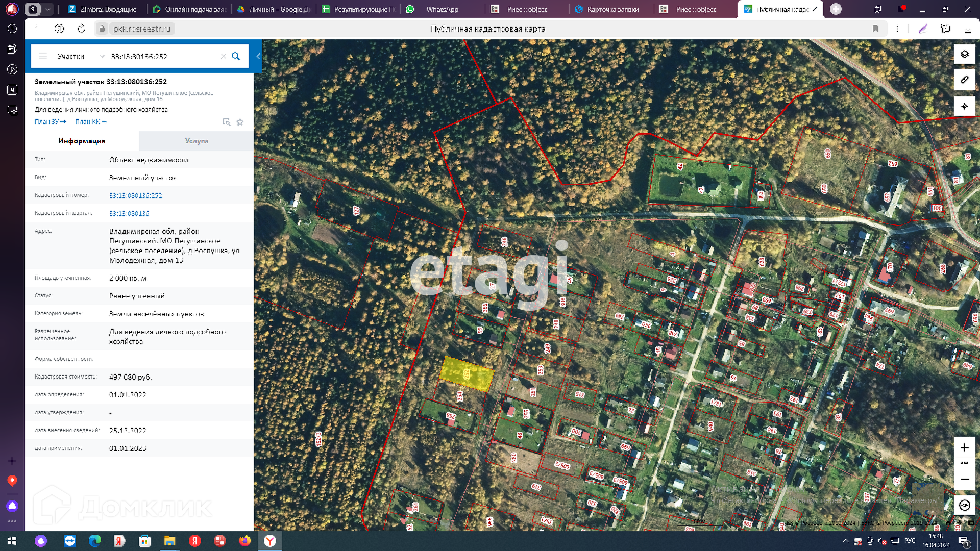
Task: Switch to the Услуги tab
Action: pos(197,141)
